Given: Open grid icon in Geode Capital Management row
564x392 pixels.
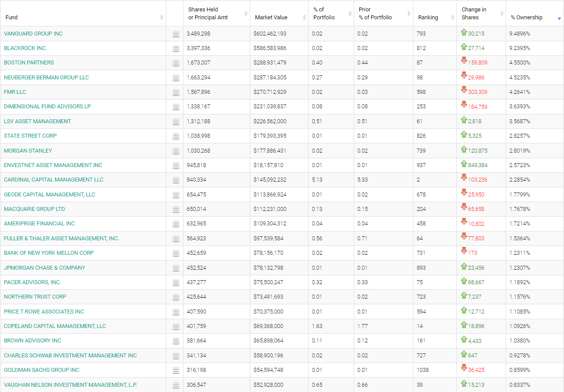Looking at the screenshot, I should pos(176,195).
